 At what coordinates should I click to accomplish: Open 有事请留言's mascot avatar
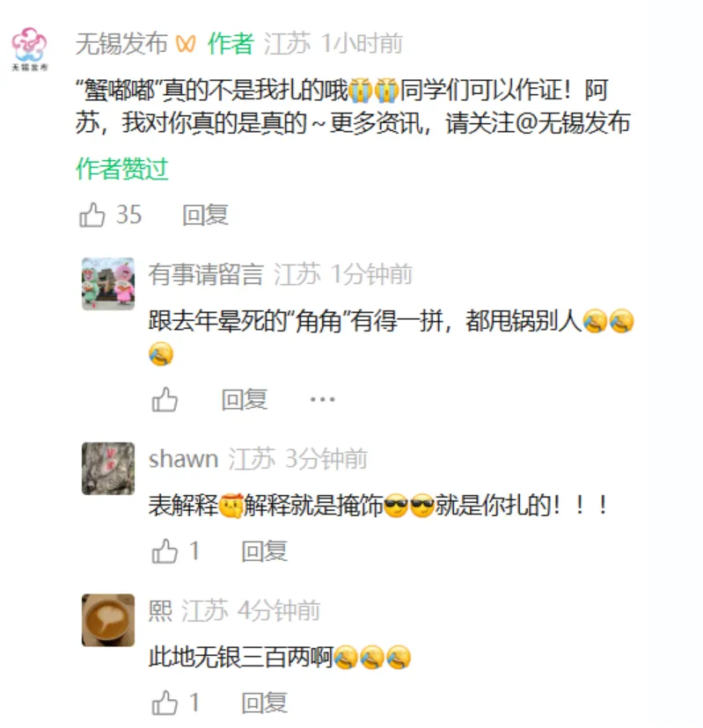coord(108,284)
